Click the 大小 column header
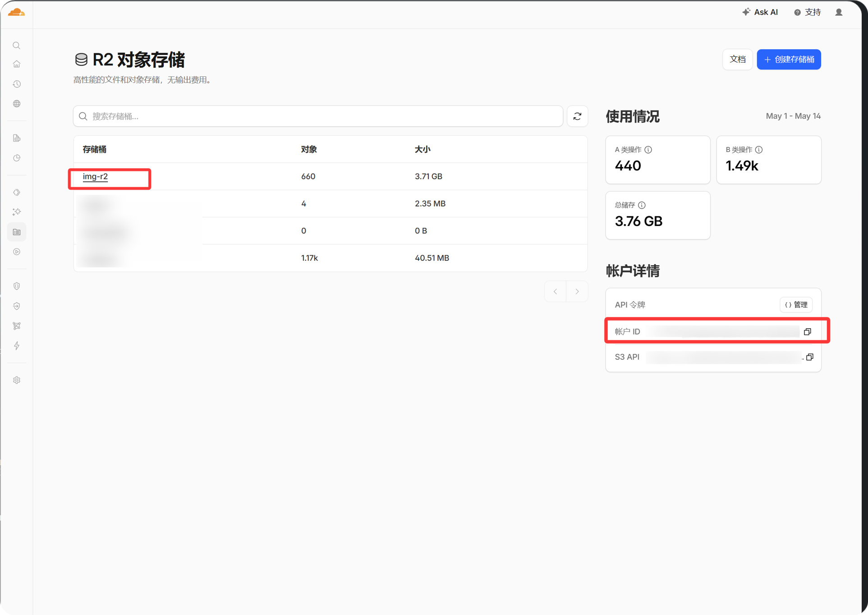The width and height of the screenshot is (868, 615). point(423,149)
